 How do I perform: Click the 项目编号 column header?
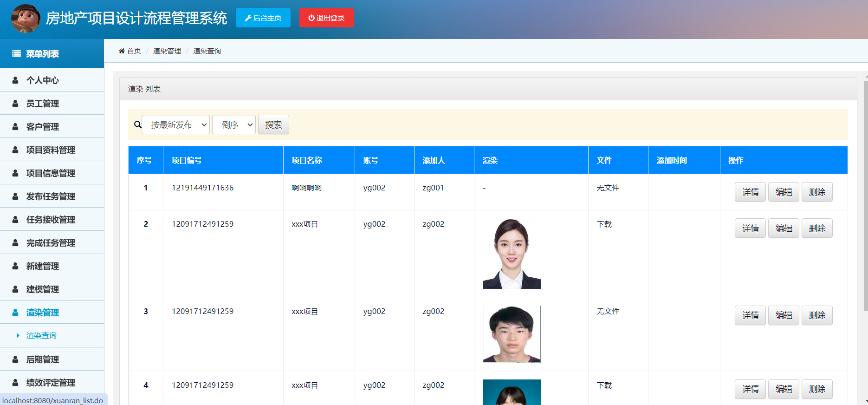point(223,160)
